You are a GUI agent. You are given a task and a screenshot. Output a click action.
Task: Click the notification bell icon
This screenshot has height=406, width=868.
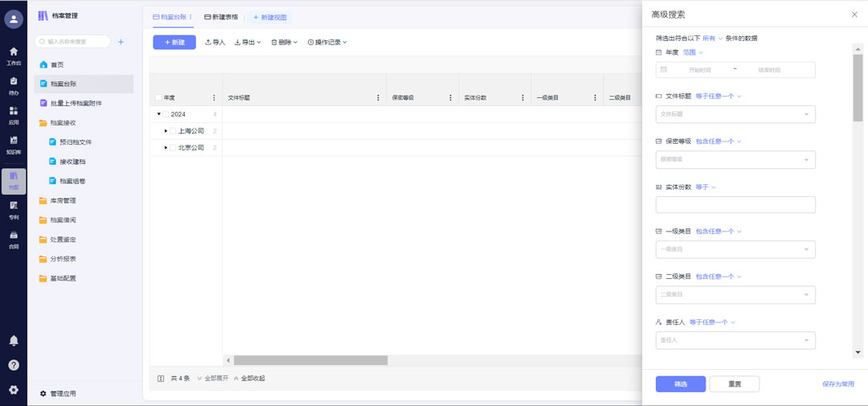(14, 341)
